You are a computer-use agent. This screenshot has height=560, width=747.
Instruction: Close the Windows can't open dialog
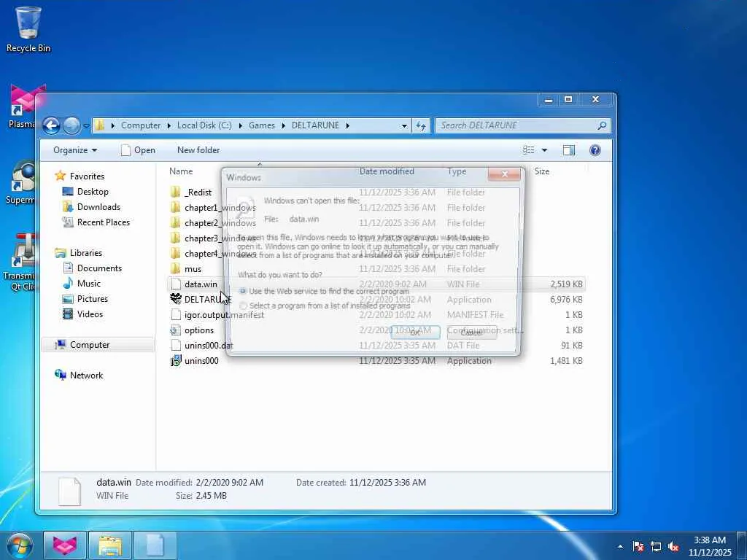click(505, 174)
